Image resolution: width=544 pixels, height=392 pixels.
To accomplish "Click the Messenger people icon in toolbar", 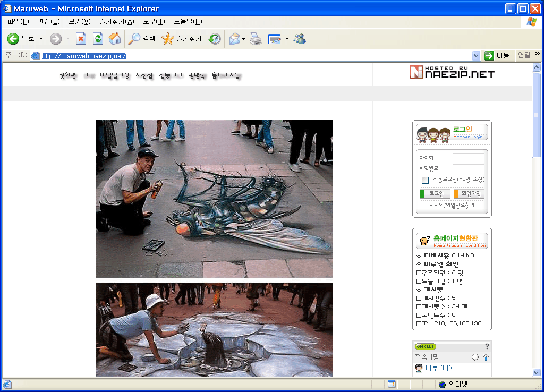I will (x=300, y=39).
